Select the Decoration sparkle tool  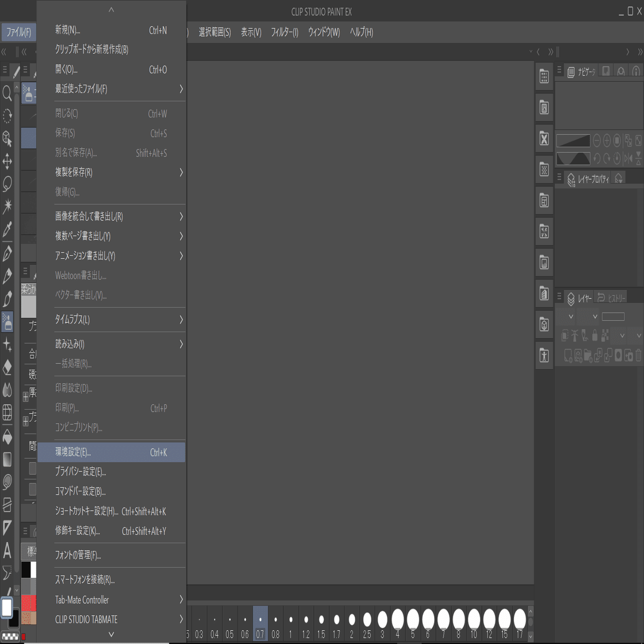(x=7, y=344)
